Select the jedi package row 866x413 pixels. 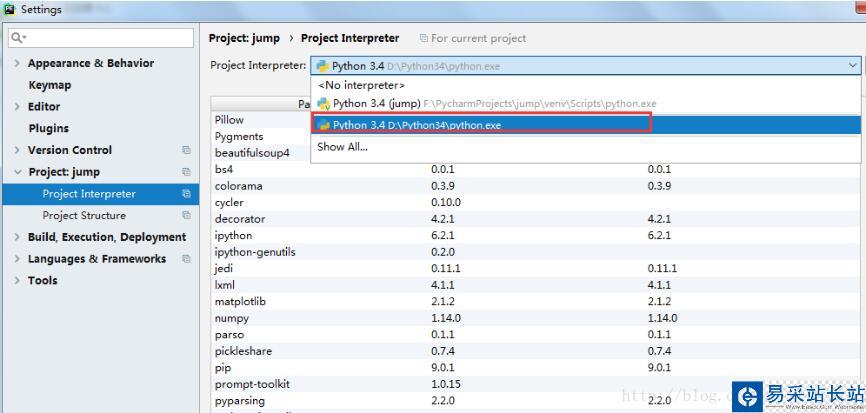tap(536, 269)
